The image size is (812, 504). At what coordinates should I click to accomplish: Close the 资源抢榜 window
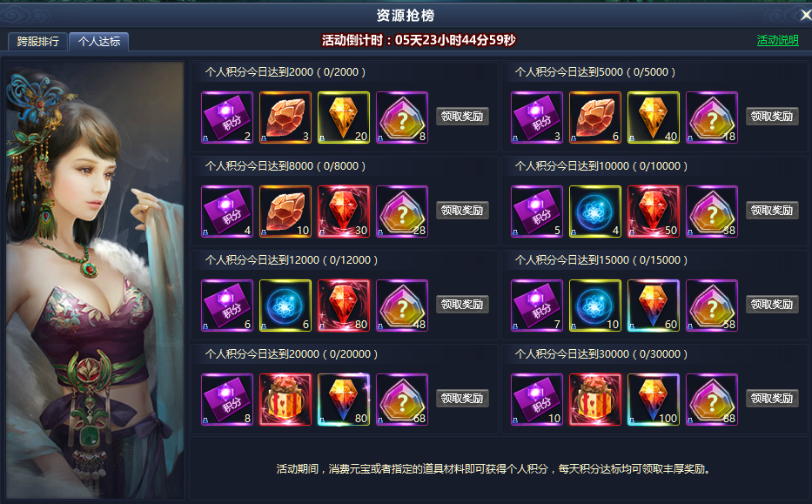[x=805, y=16]
